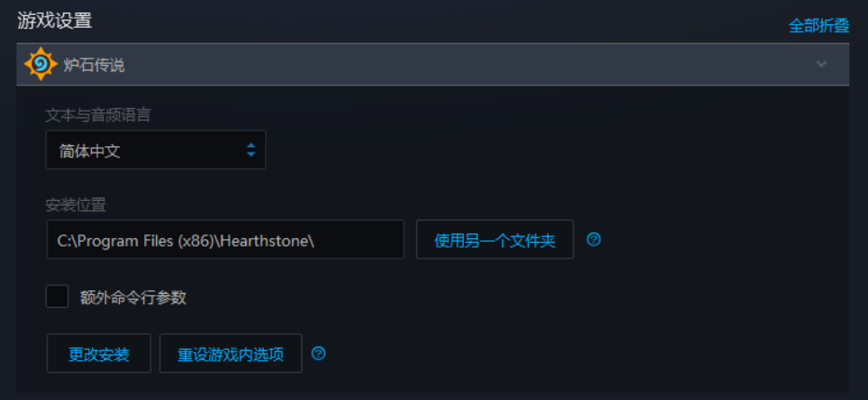Click the 炉石传说 section header bar
Viewport: 868px width, 400px height.
pyautogui.click(x=433, y=64)
